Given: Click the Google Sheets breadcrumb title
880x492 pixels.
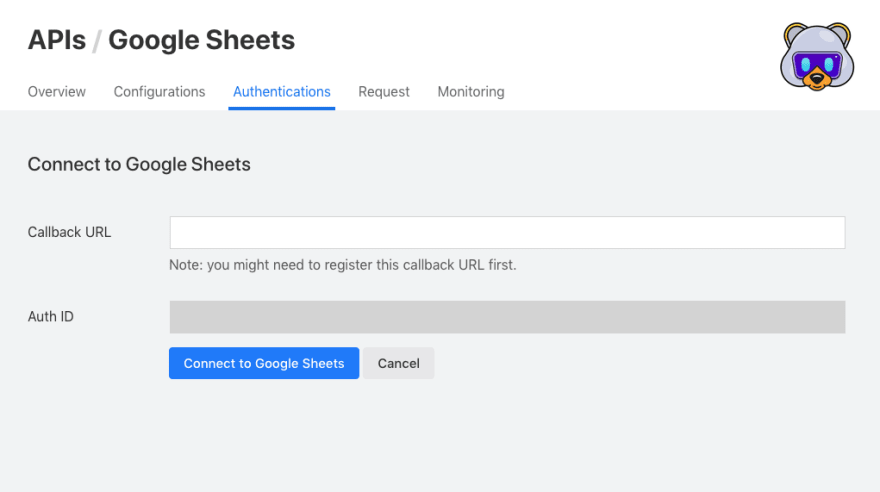Looking at the screenshot, I should coord(201,40).
